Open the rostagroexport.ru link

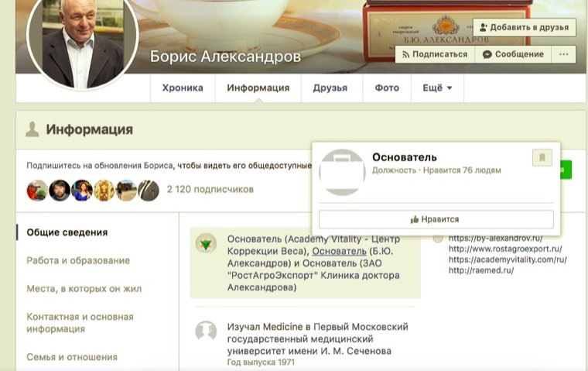pos(505,249)
